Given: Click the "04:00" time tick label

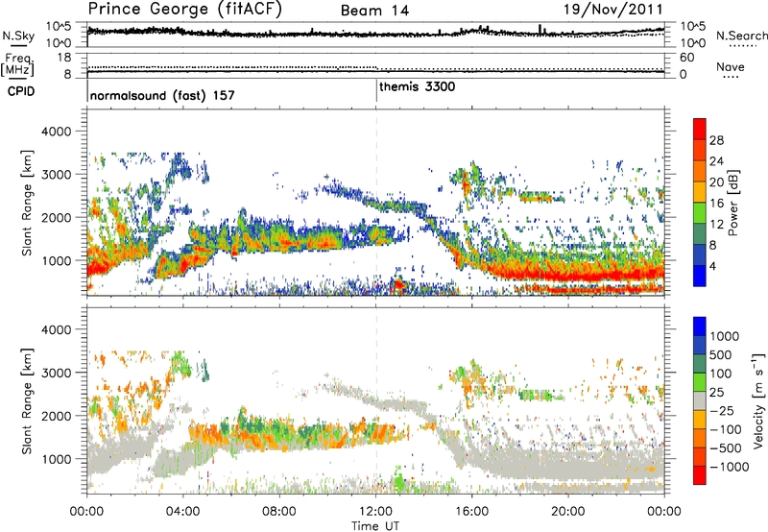Looking at the screenshot, I should (x=183, y=512).
